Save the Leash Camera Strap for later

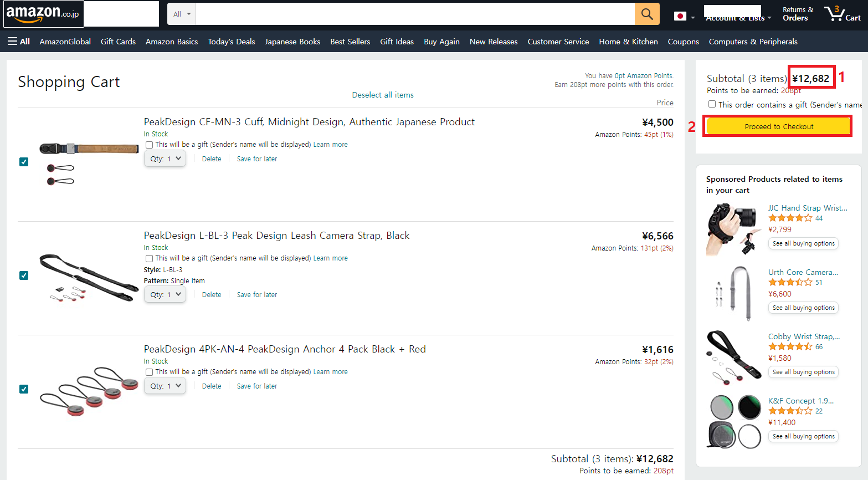pos(257,294)
